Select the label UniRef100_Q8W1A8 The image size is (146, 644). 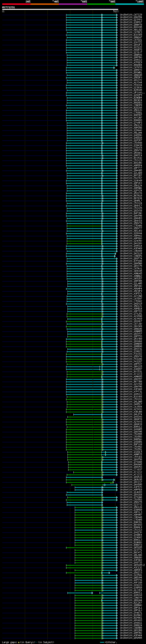(131, 75)
